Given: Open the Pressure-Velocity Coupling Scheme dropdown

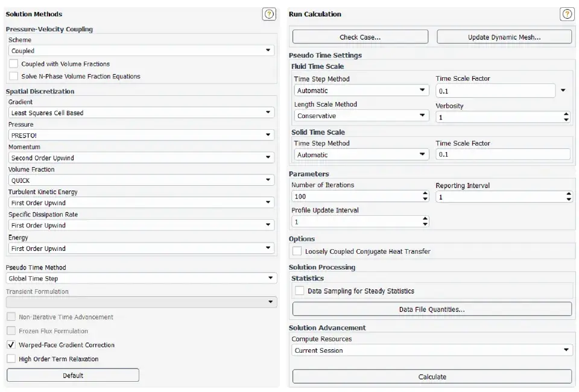Looking at the screenshot, I should click(141, 51).
